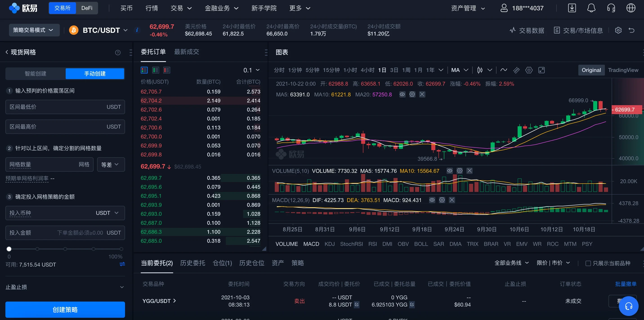The width and height of the screenshot is (644, 320).
Task: Toggle MA indicator visibility eye icon
Action: [402, 94]
